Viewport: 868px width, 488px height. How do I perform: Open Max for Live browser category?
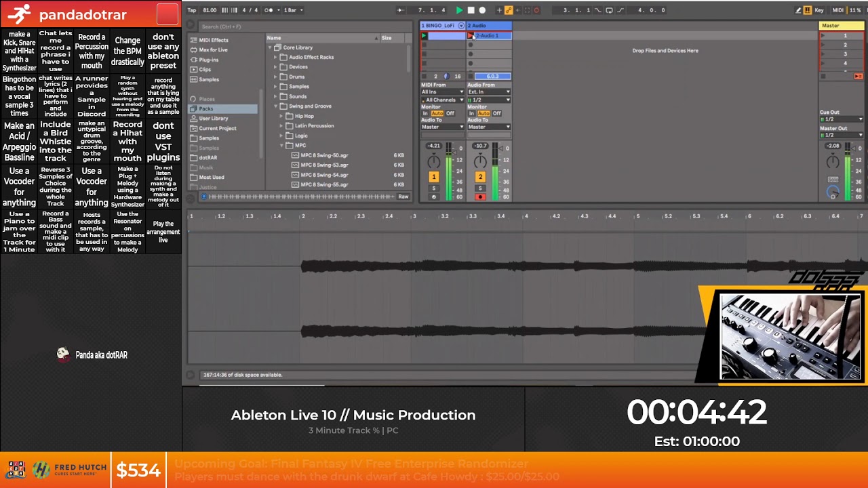[x=213, y=49]
